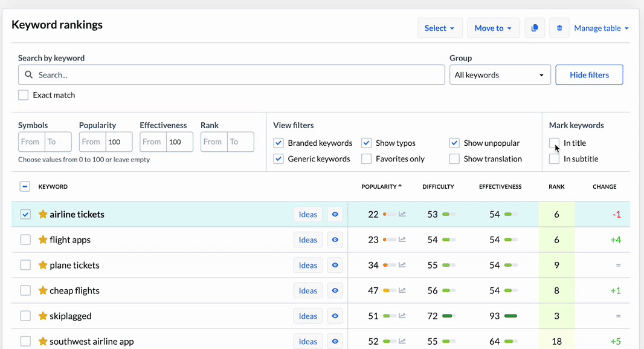This screenshot has width=644, height=349.
Task: Open Ideas for airline tickets
Action: click(x=308, y=214)
